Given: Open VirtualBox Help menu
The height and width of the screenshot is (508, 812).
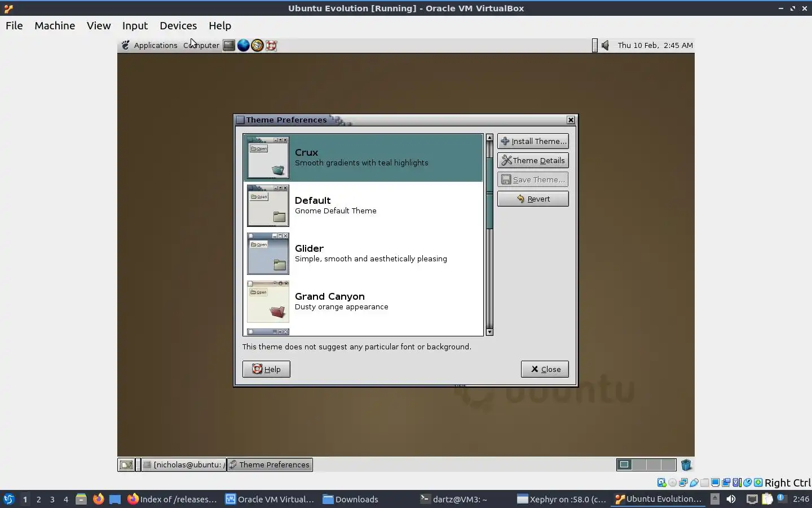Looking at the screenshot, I should (x=220, y=25).
